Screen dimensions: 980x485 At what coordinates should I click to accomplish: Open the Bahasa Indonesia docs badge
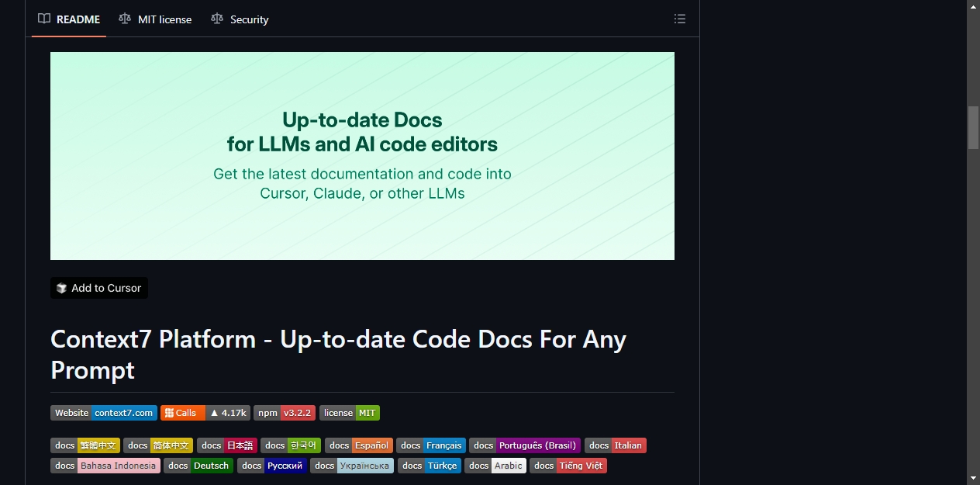coord(105,466)
